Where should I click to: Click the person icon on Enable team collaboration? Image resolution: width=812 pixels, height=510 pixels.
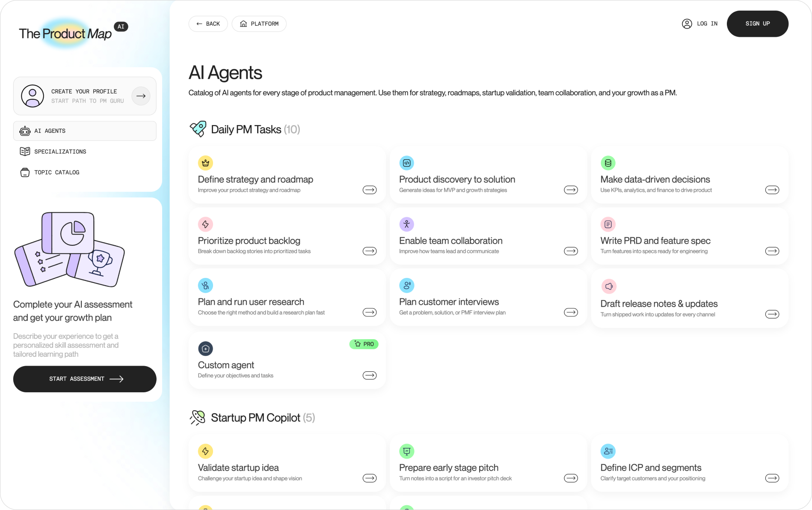[406, 224]
